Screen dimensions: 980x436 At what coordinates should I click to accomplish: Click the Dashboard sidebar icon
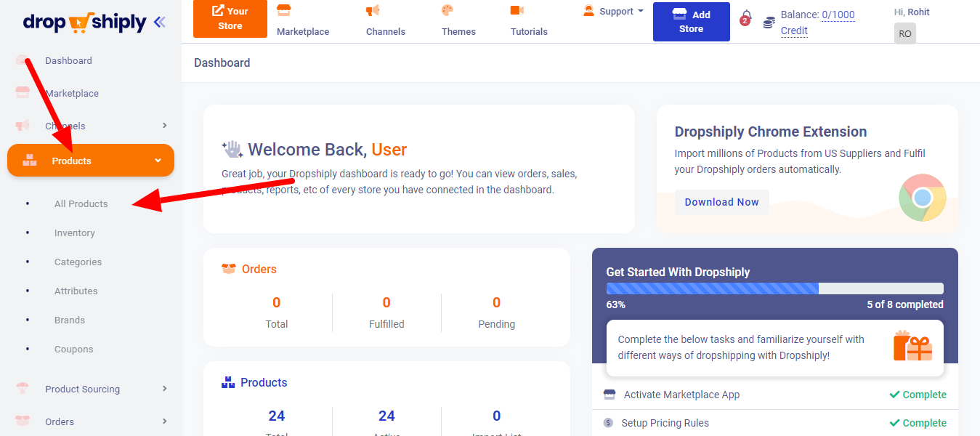pyautogui.click(x=23, y=61)
